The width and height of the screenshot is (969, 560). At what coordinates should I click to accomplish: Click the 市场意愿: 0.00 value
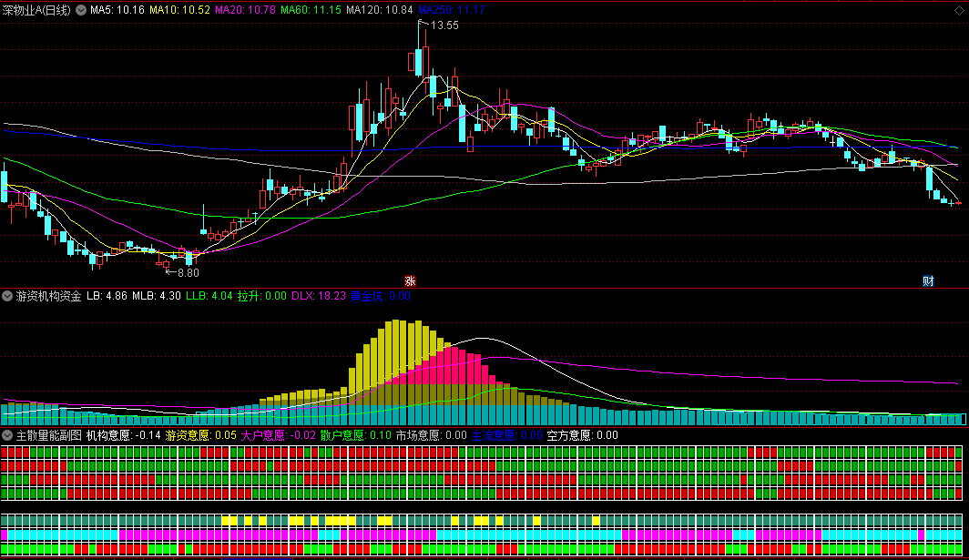[x=432, y=435]
